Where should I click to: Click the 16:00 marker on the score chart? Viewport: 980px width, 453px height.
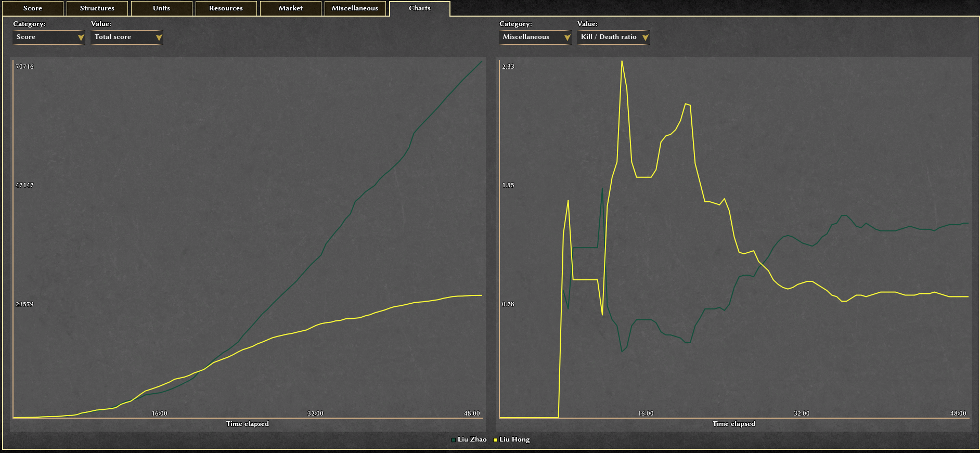[159, 413]
